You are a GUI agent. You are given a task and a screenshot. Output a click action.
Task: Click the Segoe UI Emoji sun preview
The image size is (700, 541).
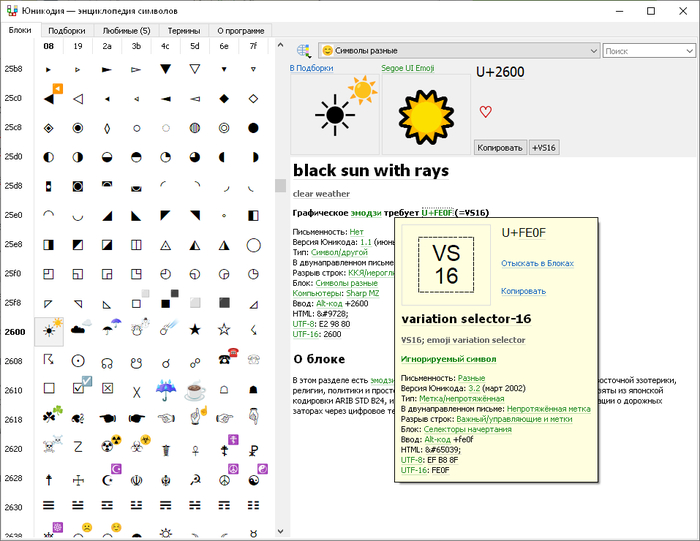tap(426, 114)
